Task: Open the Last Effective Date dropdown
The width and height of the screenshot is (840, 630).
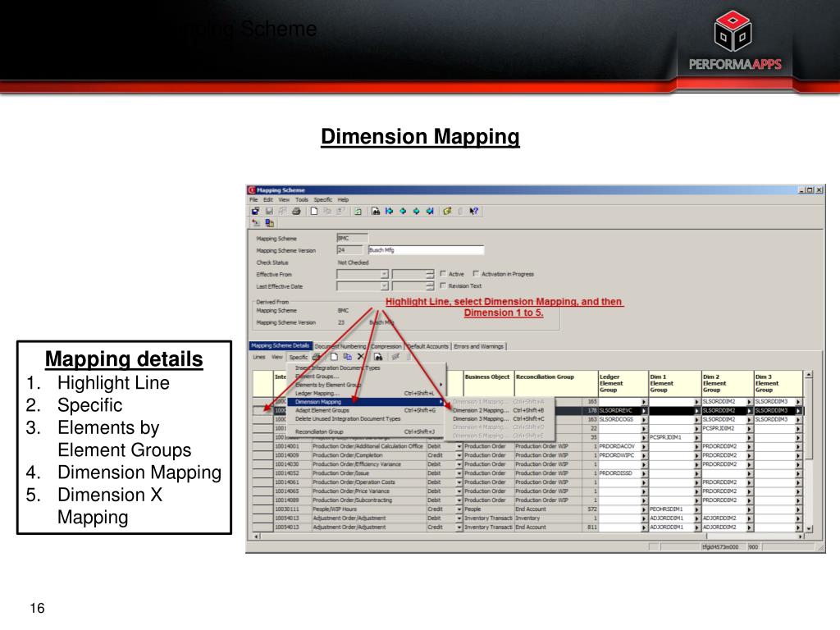Action: pos(384,286)
